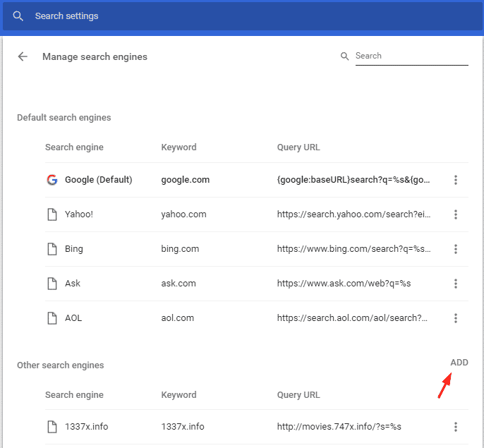Click the page icon beside Yahoo!
Image resolution: width=484 pixels, height=448 pixels.
pyautogui.click(x=52, y=214)
